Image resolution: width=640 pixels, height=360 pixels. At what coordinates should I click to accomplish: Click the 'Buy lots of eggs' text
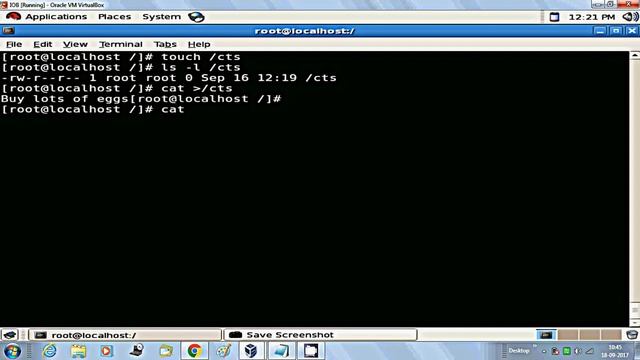[x=65, y=99]
